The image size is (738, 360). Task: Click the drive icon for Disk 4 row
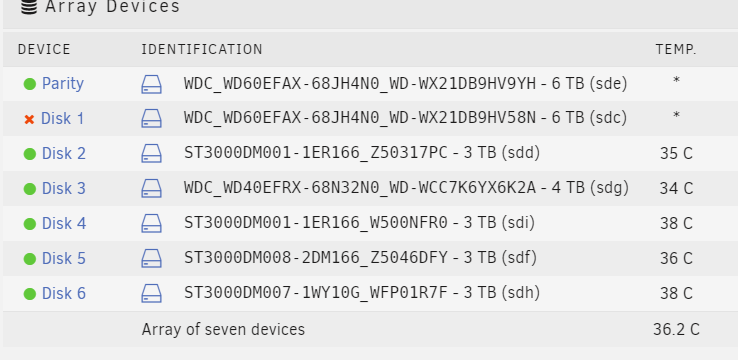point(152,224)
